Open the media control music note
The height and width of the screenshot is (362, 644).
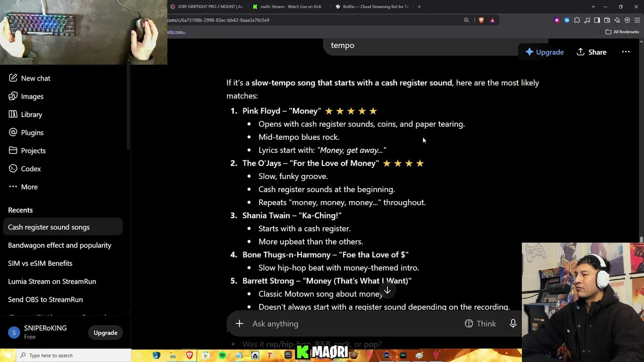(587, 20)
